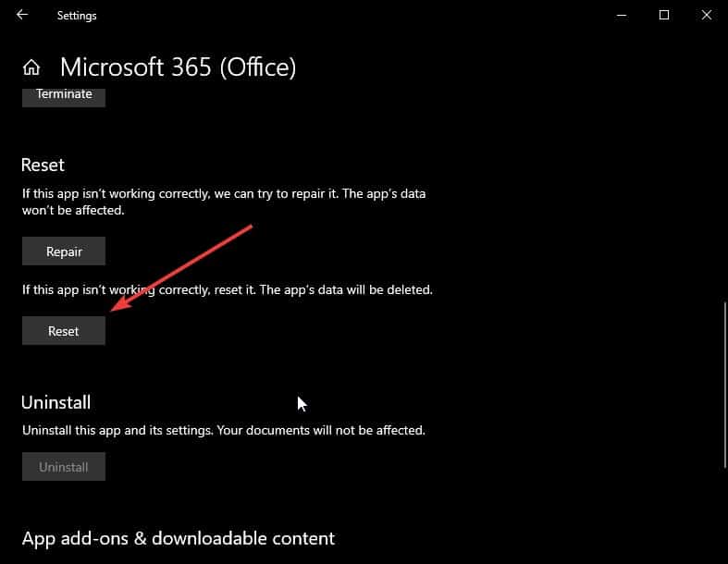Close the Settings window
728x564 pixels.
pos(706,16)
